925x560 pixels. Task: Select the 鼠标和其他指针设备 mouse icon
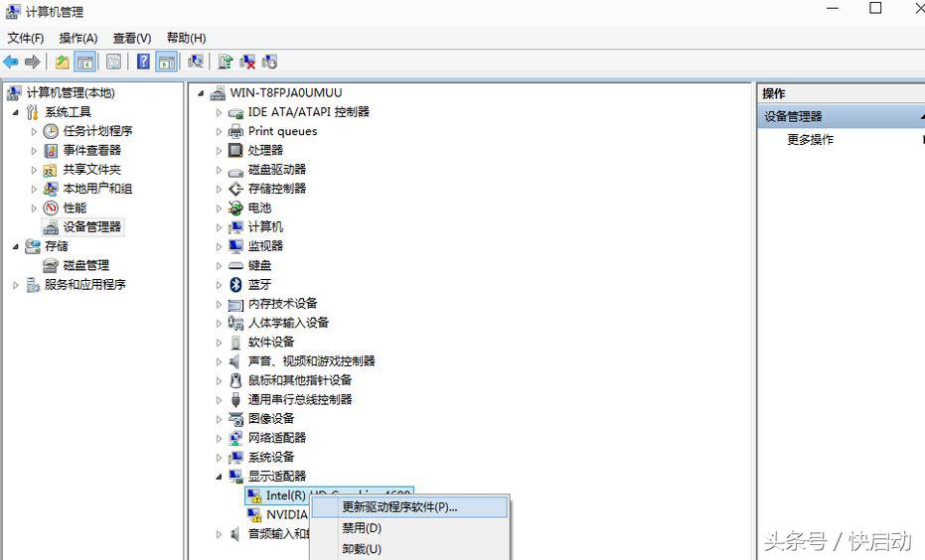236,380
